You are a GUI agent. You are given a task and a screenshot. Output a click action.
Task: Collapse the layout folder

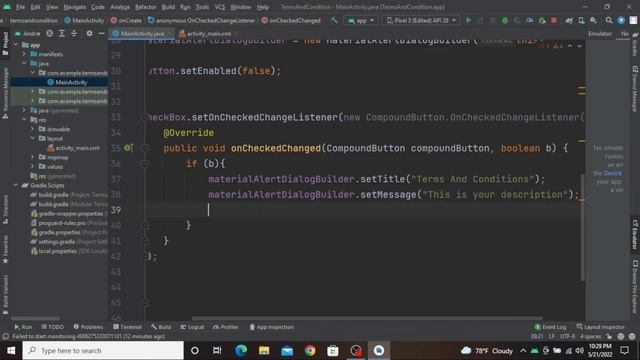pyautogui.click(x=33, y=138)
